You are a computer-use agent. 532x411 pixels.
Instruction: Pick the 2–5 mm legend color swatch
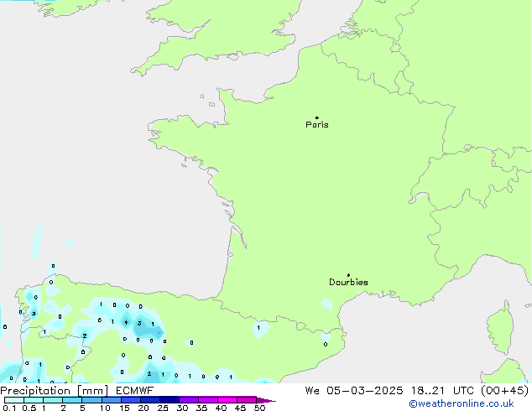(x=72, y=400)
